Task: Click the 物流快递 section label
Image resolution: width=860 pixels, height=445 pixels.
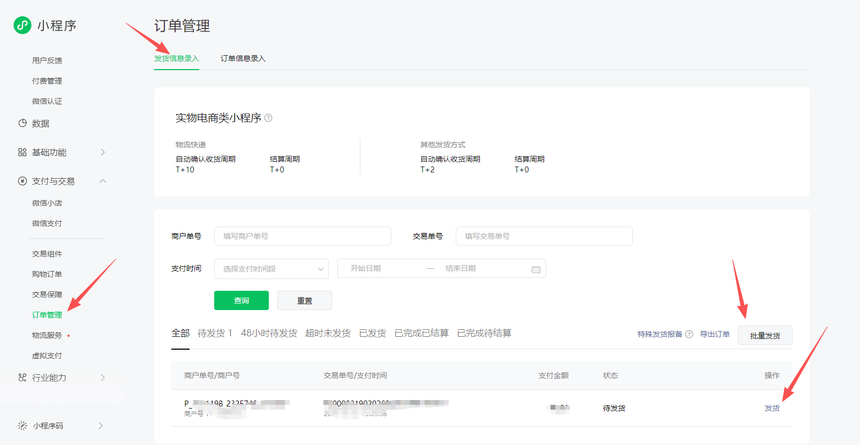Action: pos(190,145)
